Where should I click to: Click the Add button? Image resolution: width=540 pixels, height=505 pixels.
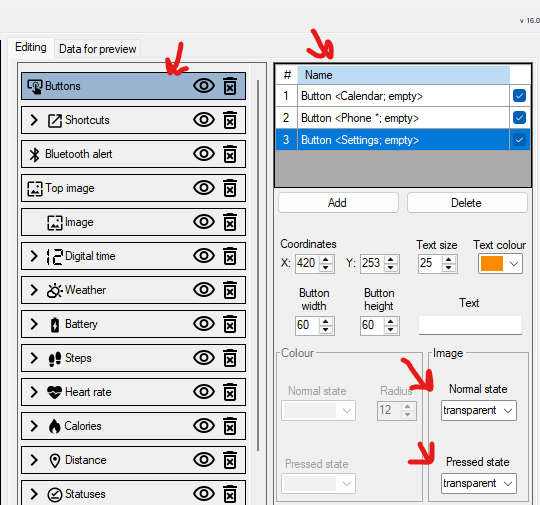pos(338,203)
